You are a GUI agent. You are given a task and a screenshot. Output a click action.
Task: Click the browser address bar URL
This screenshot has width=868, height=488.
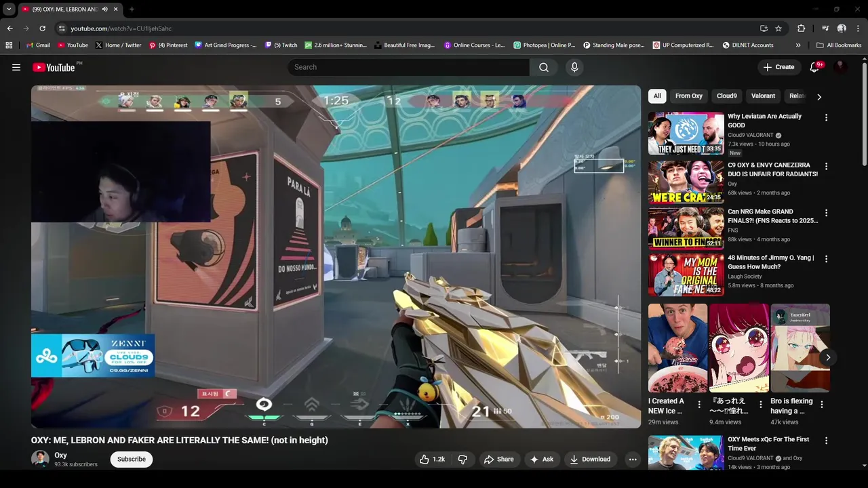pos(121,28)
